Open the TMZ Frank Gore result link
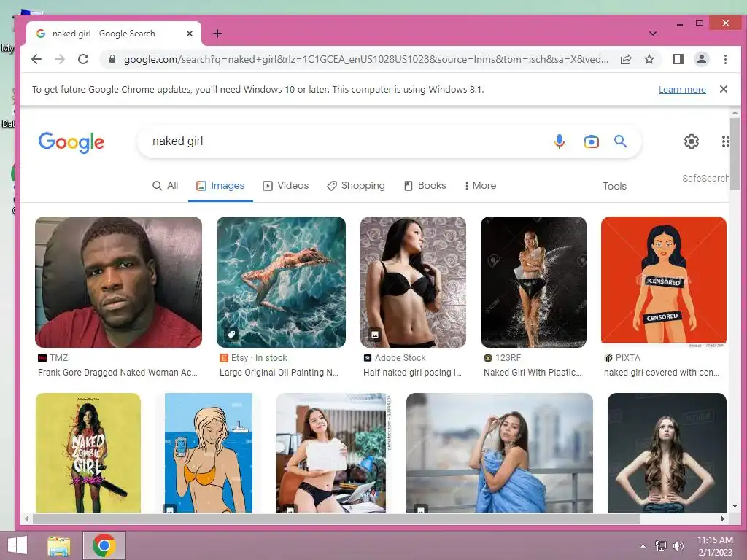Screen dimensions: 747x560 117,373
